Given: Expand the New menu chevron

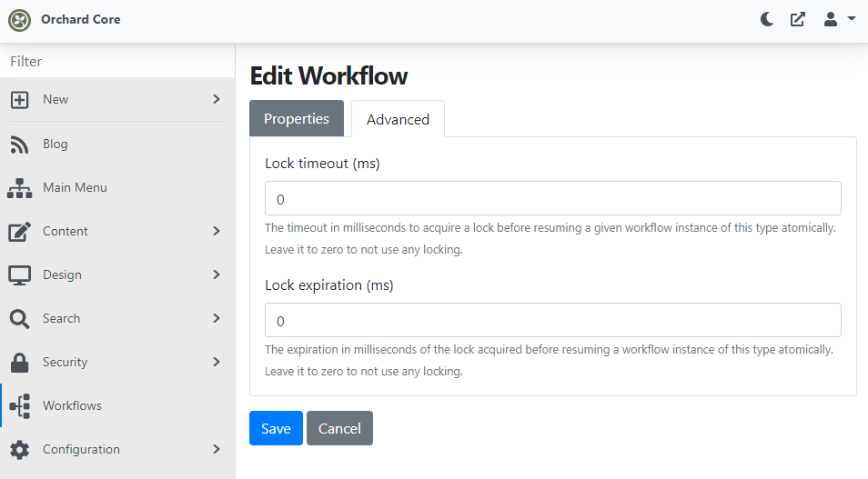Looking at the screenshot, I should click(217, 99).
